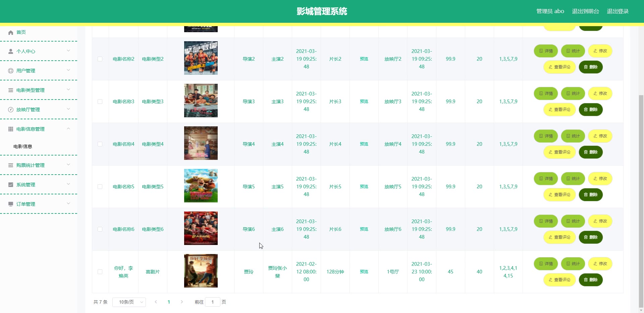
Task: Select the checkbox for 电影名称3 row
Action: click(x=100, y=102)
